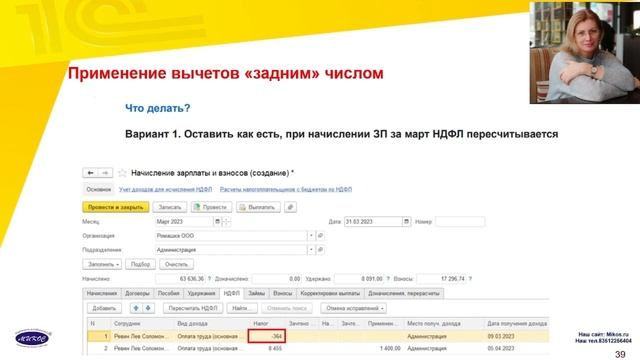The width and height of the screenshot is (640, 360).
Task: Select the Основное navigation item
Action: [98, 189]
